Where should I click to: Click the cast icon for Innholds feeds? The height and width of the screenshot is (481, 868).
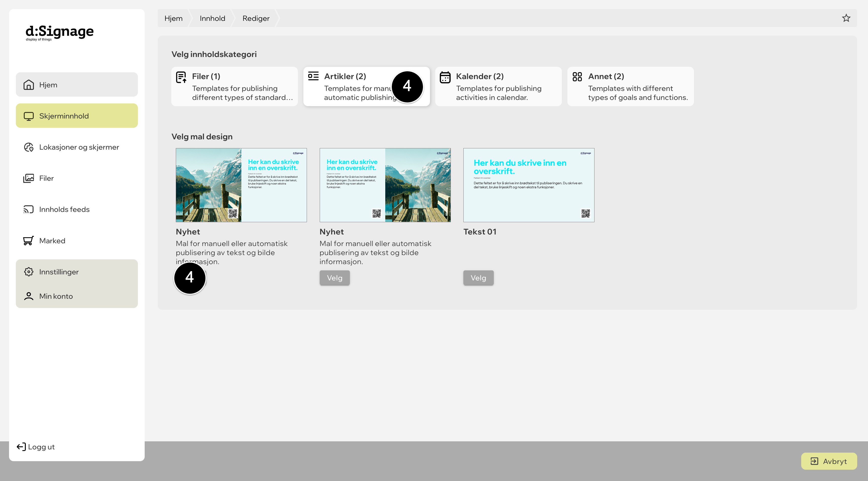pyautogui.click(x=29, y=210)
